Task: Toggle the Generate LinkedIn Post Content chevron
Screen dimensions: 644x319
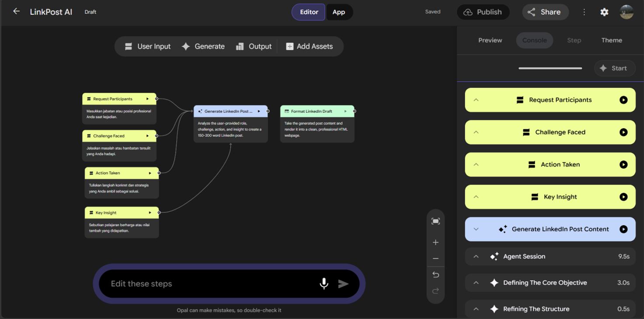Action: 476,229
